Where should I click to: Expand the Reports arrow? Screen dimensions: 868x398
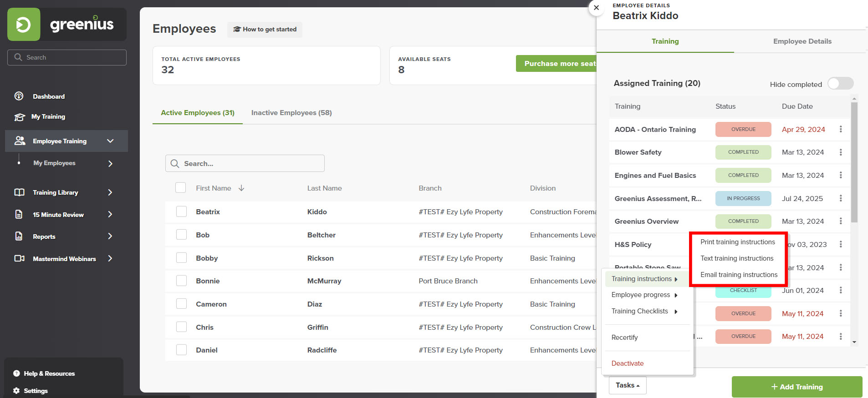pos(110,236)
